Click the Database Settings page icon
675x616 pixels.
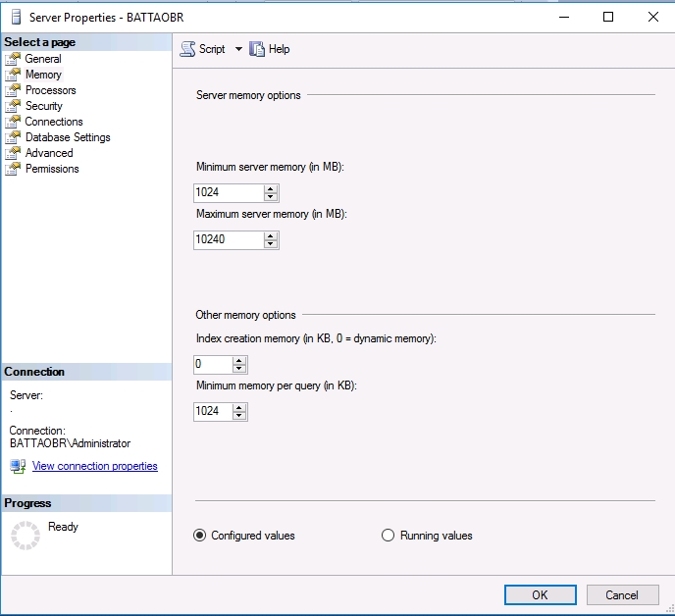13,137
